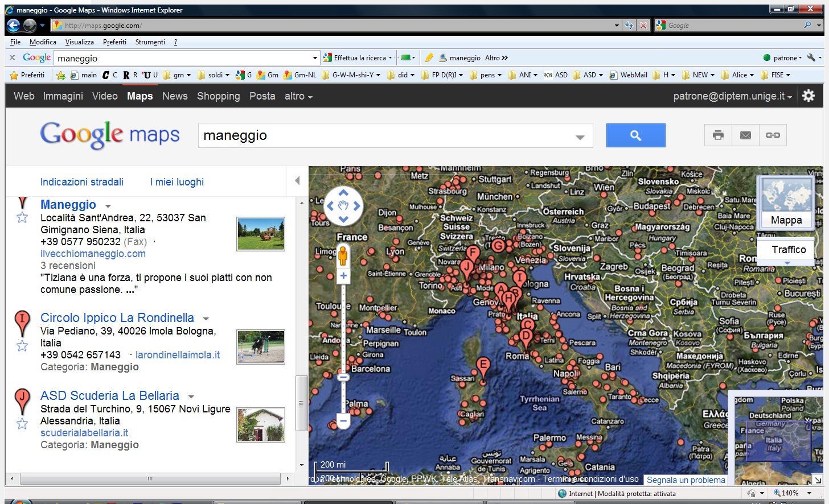
Task: Open larondinellaimola.it link
Action: 178,355
